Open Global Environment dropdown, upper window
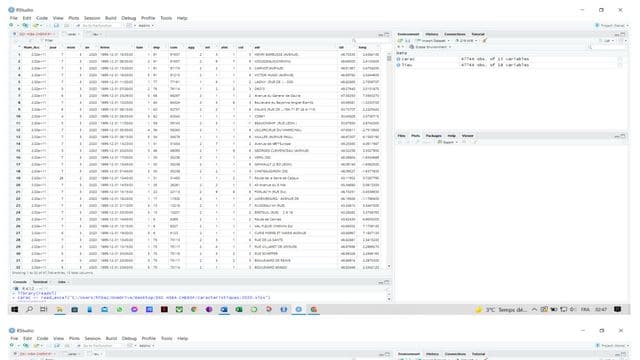640x360 pixels. 430,47
